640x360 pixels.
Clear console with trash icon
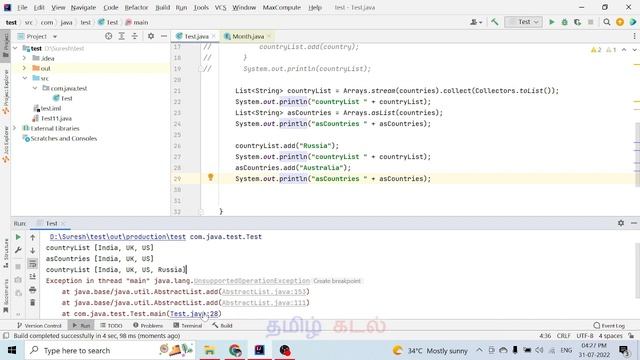tap(33, 302)
